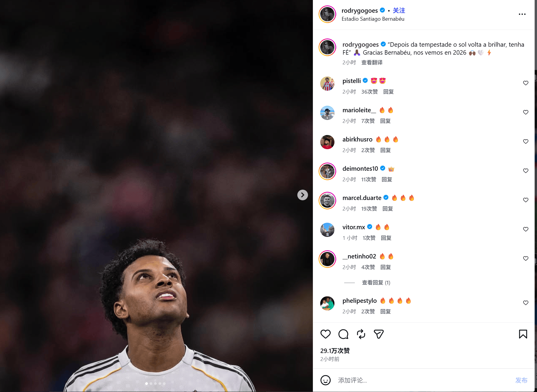537x392 pixels.
Task: Follow rodrygogoes with 关注
Action: [x=399, y=11]
